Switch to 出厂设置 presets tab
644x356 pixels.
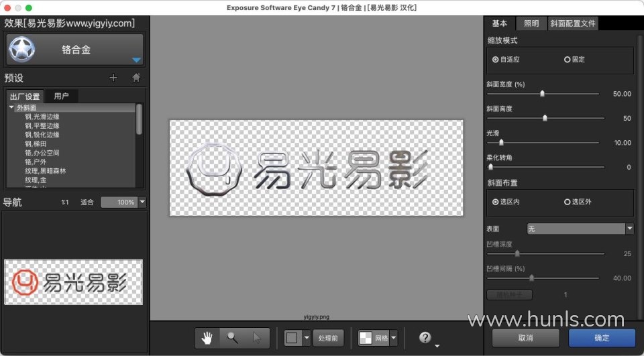[x=25, y=97]
